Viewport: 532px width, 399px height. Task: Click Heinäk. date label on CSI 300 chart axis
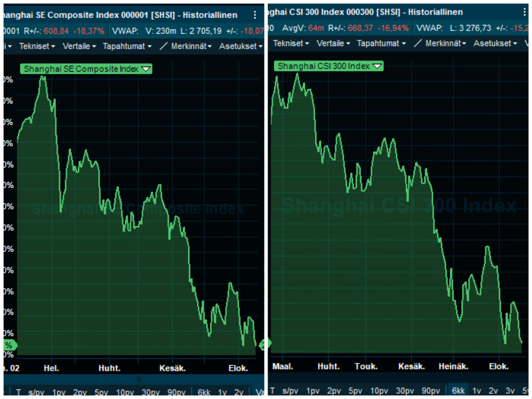click(453, 366)
